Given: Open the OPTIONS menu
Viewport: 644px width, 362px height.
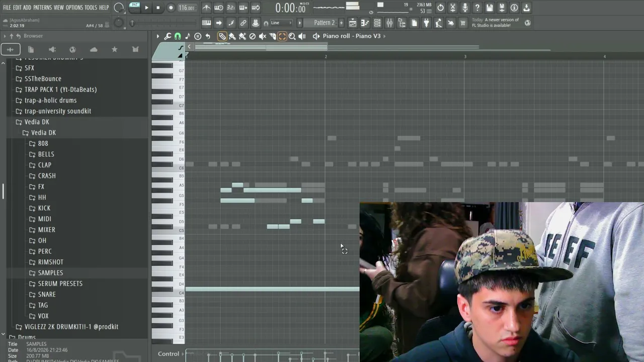Looking at the screenshot, I should tap(74, 8).
